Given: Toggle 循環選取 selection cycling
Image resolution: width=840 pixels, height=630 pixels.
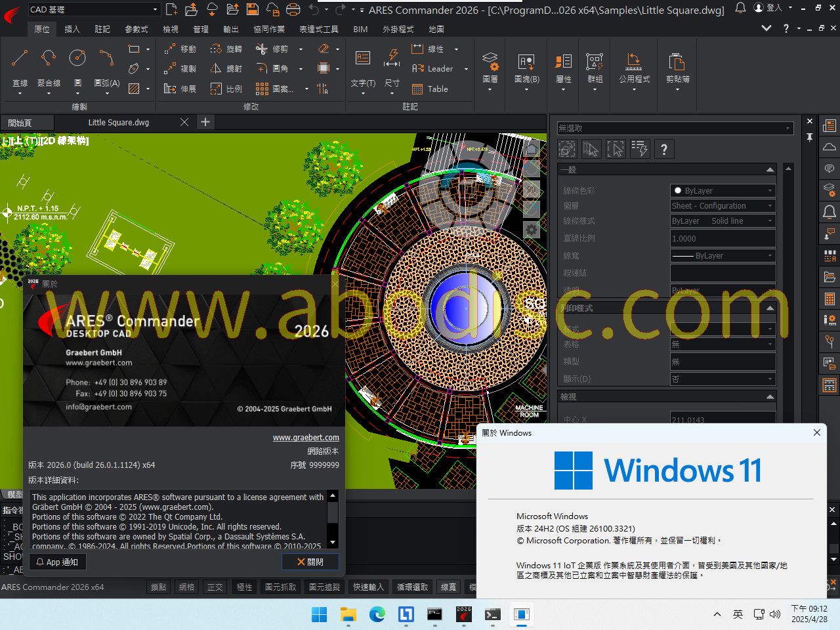Looking at the screenshot, I should pyautogui.click(x=413, y=587).
